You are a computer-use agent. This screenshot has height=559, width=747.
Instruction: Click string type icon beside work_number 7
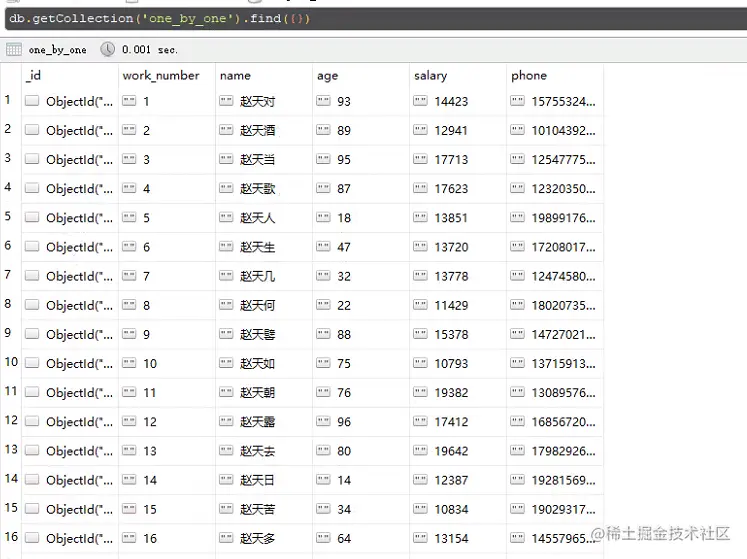click(129, 275)
